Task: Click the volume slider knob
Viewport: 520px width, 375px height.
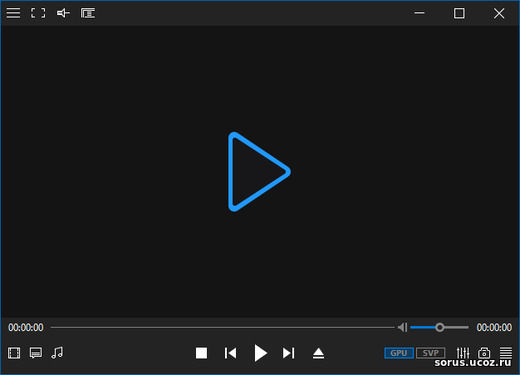Action: pyautogui.click(x=440, y=327)
